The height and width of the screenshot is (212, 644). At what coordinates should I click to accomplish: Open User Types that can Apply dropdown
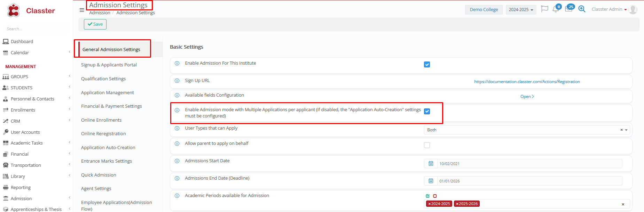tap(526, 130)
